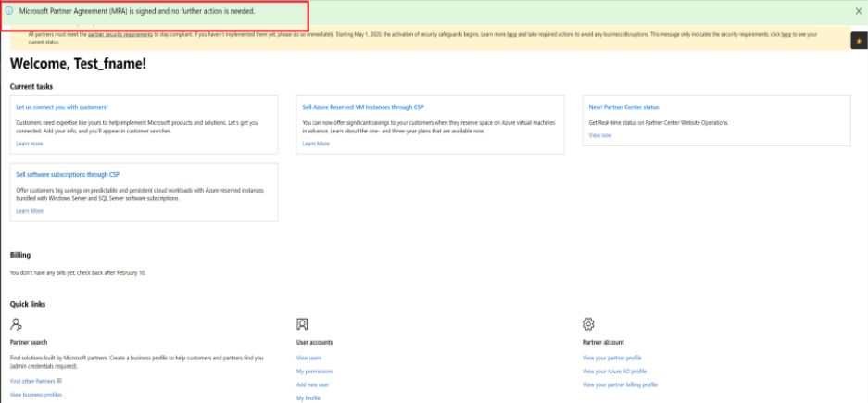This screenshot has height=403, width=868.
Task: Open 'Sell software subscriptions through CSP' link
Action: point(69,175)
